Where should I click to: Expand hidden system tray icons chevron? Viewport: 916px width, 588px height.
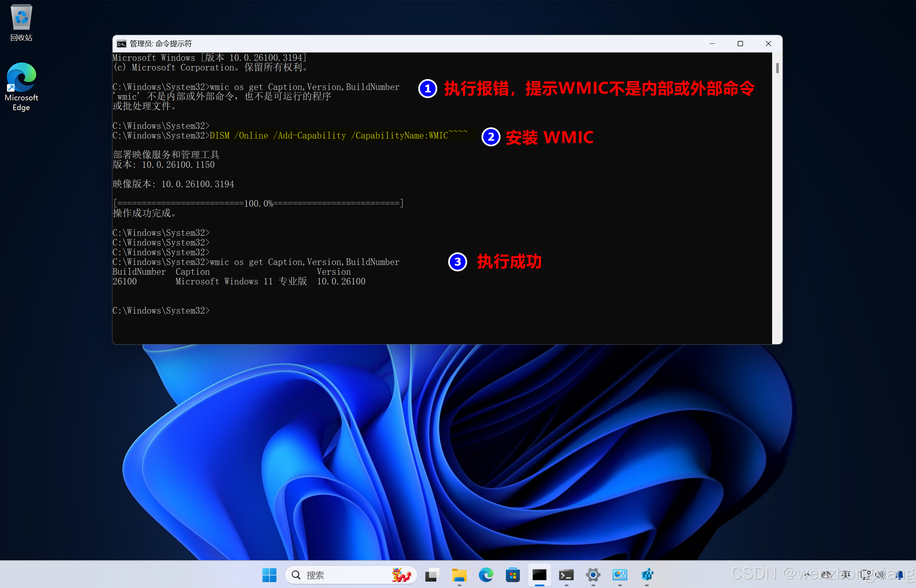tap(807, 574)
